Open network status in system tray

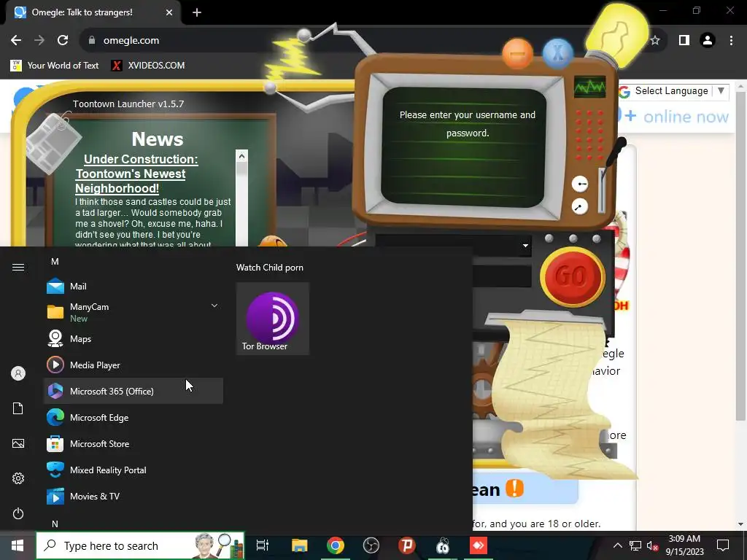click(635, 545)
